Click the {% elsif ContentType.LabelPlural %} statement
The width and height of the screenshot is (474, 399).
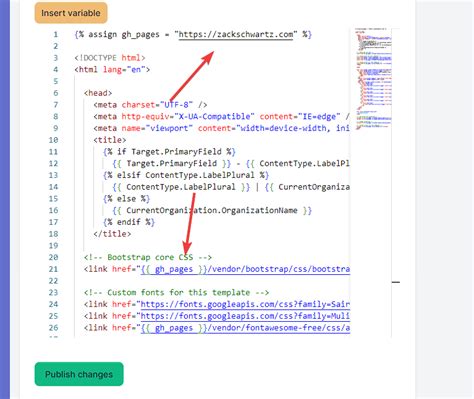(186, 175)
